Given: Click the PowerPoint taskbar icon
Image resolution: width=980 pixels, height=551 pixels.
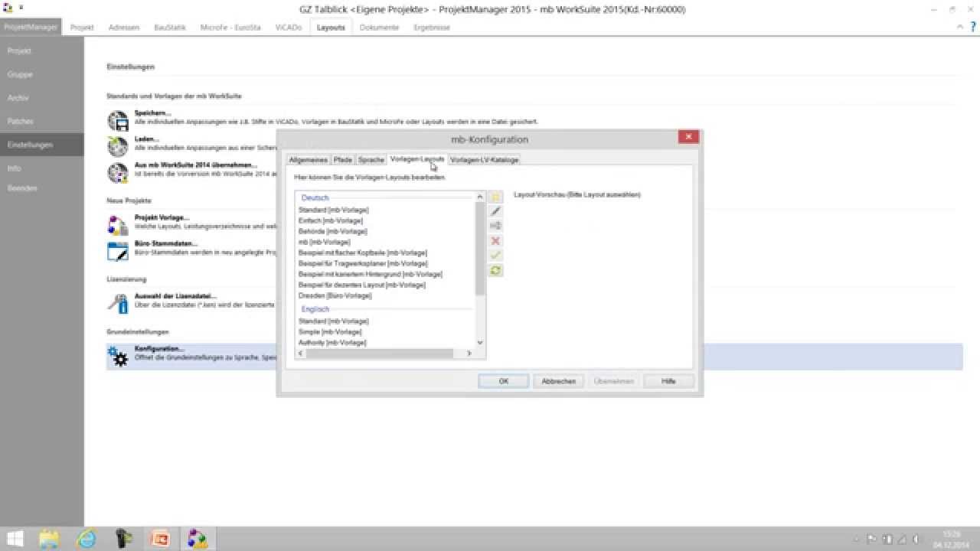Looking at the screenshot, I should point(161,538).
